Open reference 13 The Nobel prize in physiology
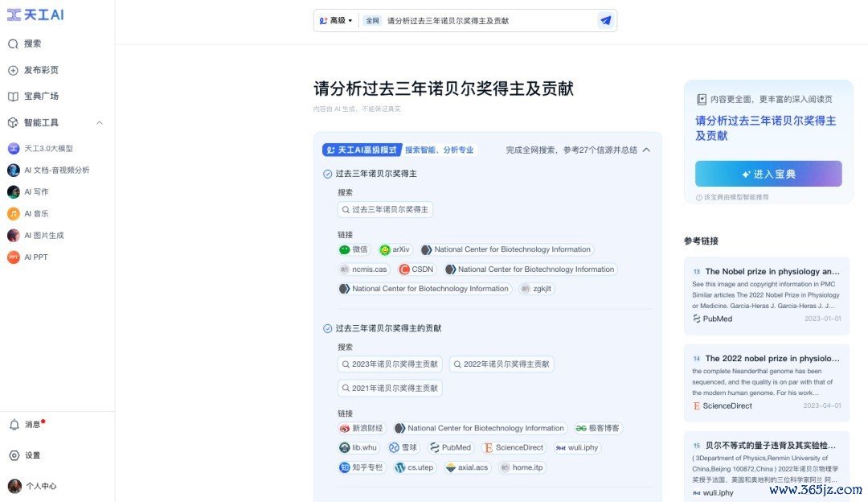 pyautogui.click(x=767, y=296)
